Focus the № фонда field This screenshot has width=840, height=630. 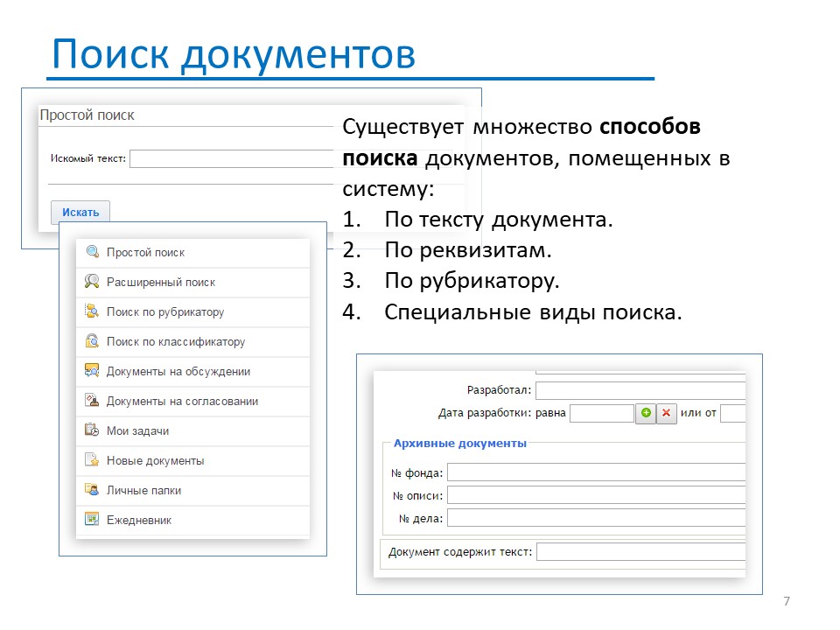[596, 472]
